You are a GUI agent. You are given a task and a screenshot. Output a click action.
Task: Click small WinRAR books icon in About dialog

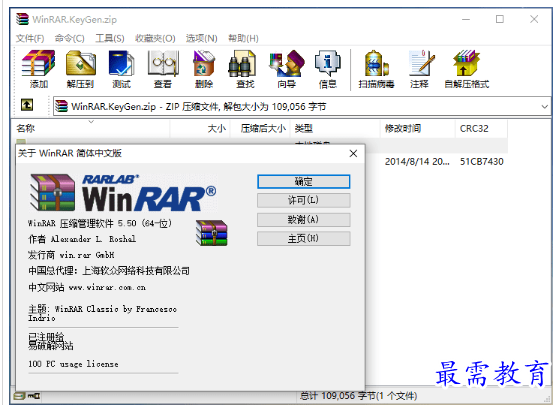pyautogui.click(x=211, y=233)
